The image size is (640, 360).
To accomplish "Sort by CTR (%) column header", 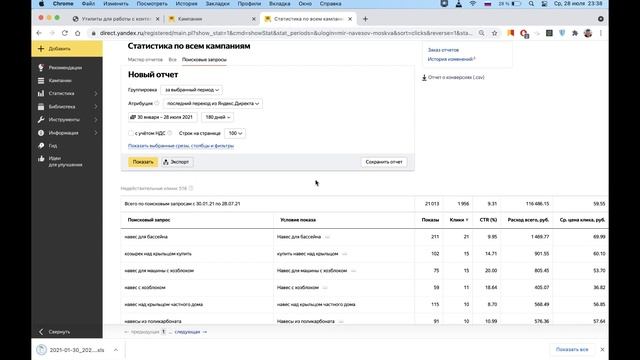I will click(488, 220).
